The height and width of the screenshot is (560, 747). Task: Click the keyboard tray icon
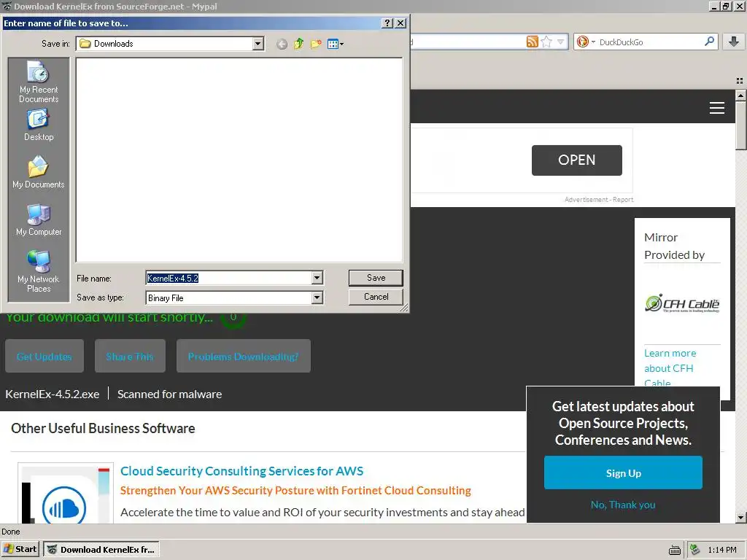pyautogui.click(x=675, y=550)
